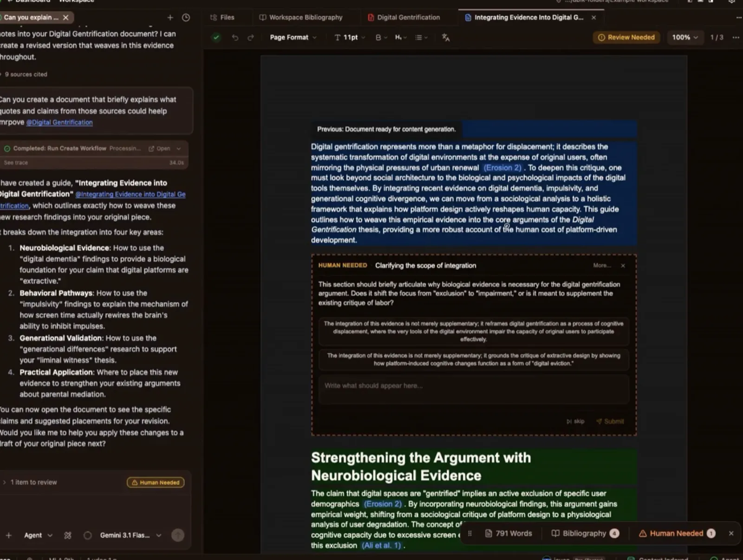Screen dimensions: 743x560
Task: Open the Agent mode dropdown
Action: [38, 535]
